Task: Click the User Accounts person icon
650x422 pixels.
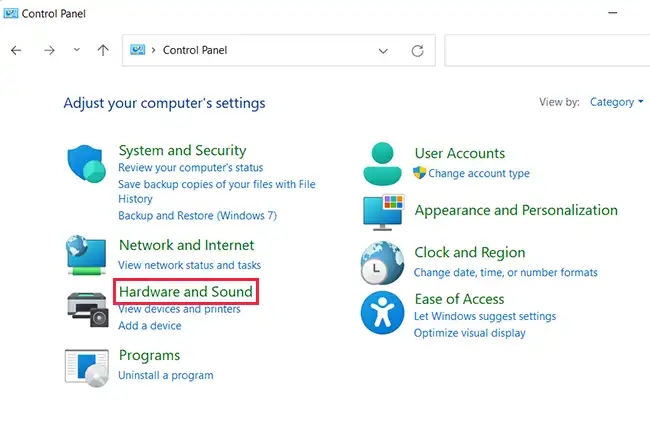Action: pos(382,163)
